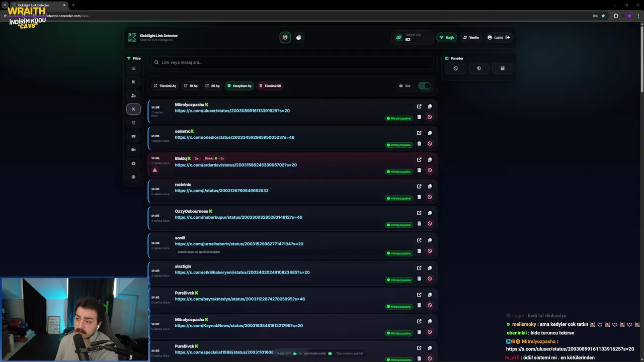
Task: Open x.com/etkilihaberyeni status link
Action: pyautogui.click(x=242, y=273)
